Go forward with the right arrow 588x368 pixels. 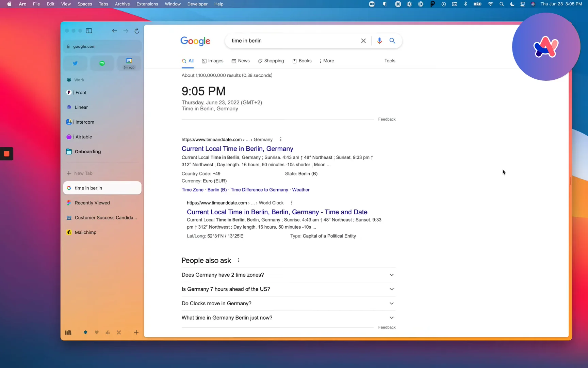pyautogui.click(x=126, y=31)
